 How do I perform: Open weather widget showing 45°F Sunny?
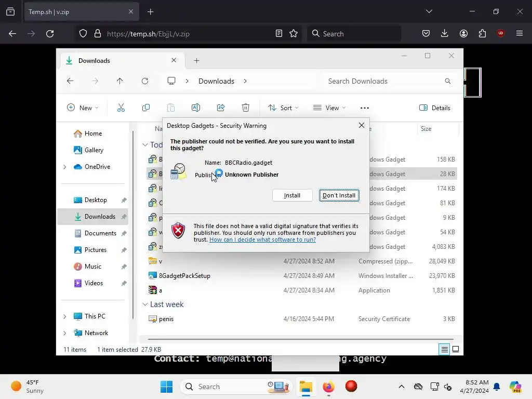pos(28,387)
